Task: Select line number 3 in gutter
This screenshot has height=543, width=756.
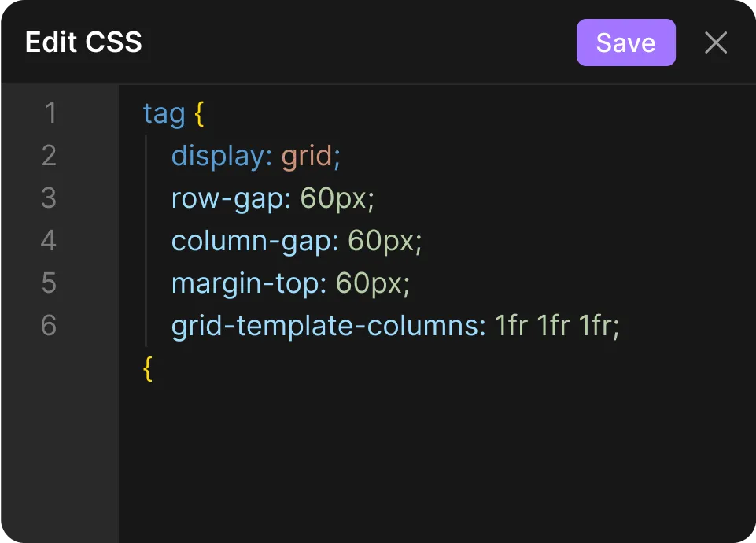Action: click(49, 198)
